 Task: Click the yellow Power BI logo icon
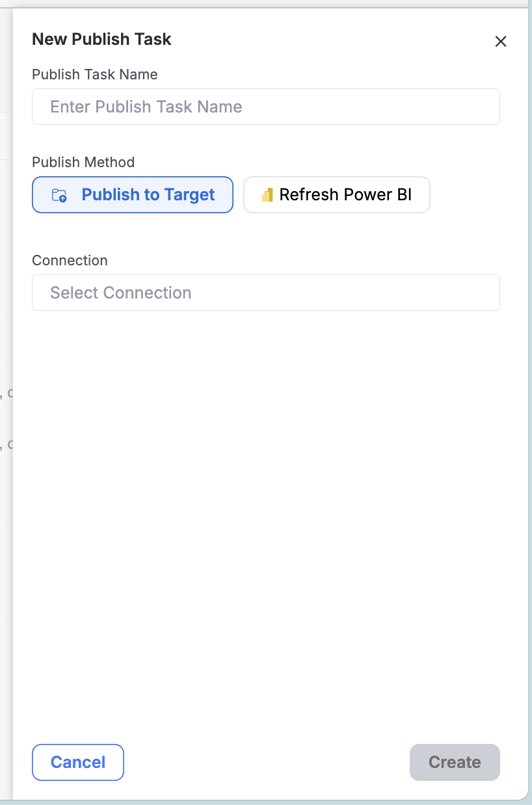267,195
